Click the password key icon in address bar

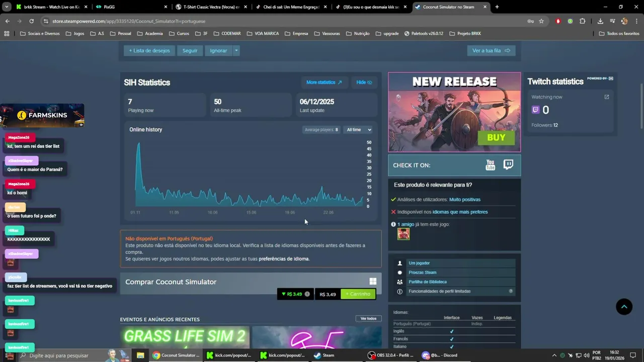pos(530,21)
